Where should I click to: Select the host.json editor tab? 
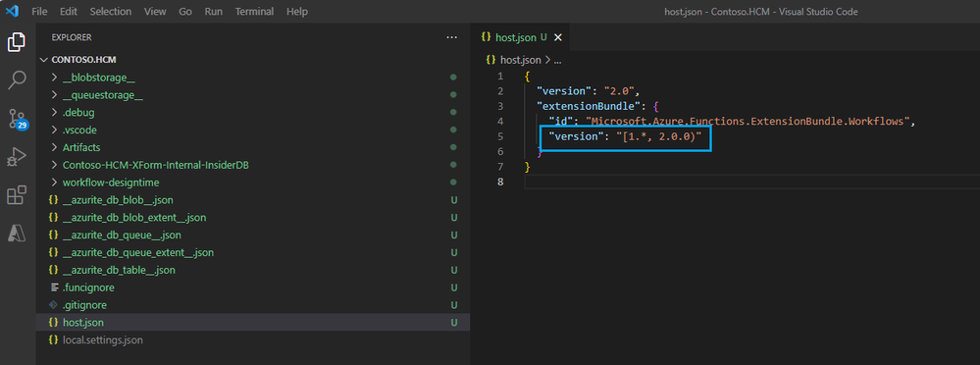521,37
